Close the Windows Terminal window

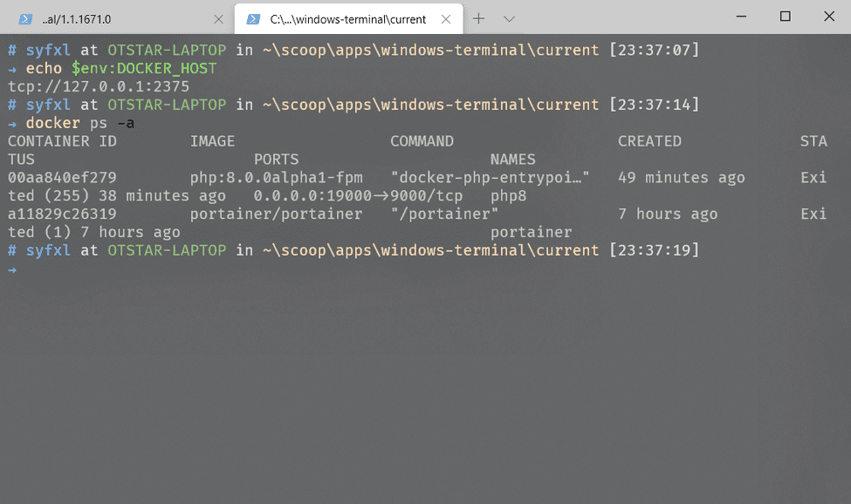[x=828, y=17]
